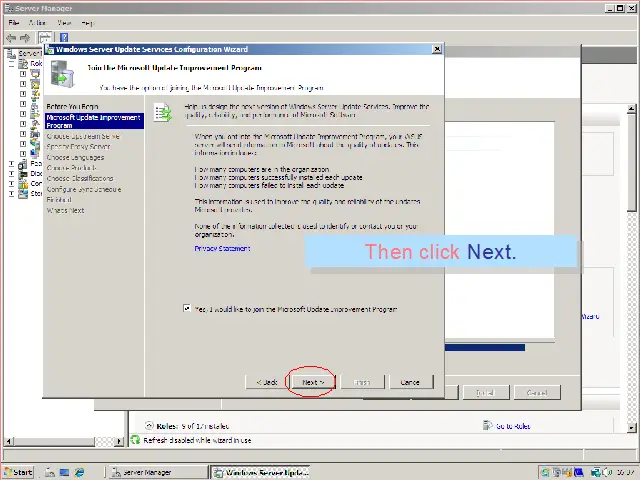Click 'Refresh disabled while wizard in use' text
The height and width of the screenshot is (480, 640).
pyautogui.click(x=197, y=440)
